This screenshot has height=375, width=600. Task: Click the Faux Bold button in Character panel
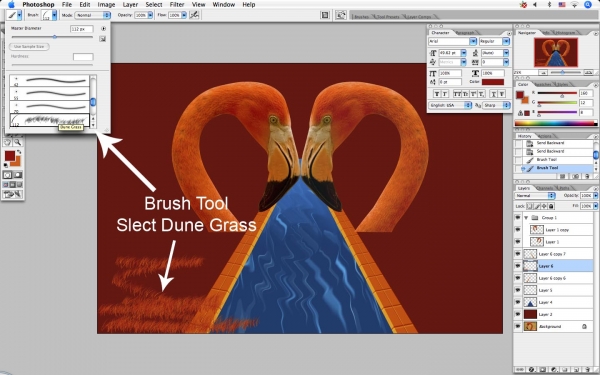point(437,93)
